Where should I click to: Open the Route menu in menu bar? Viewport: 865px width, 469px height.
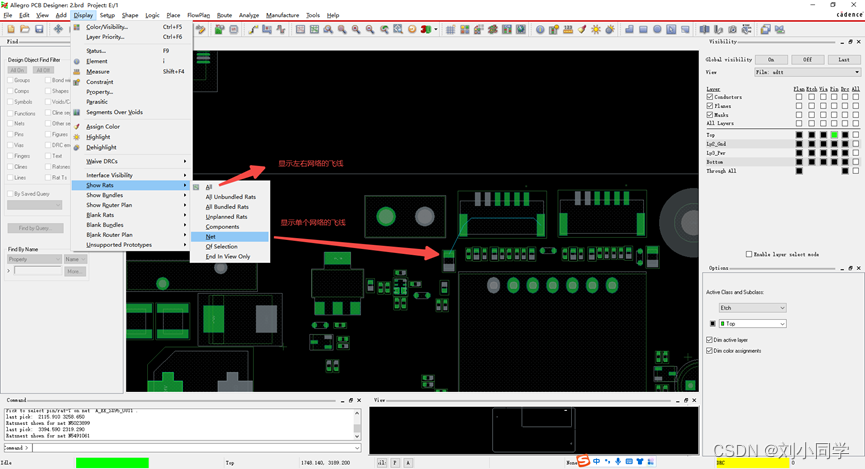point(224,15)
